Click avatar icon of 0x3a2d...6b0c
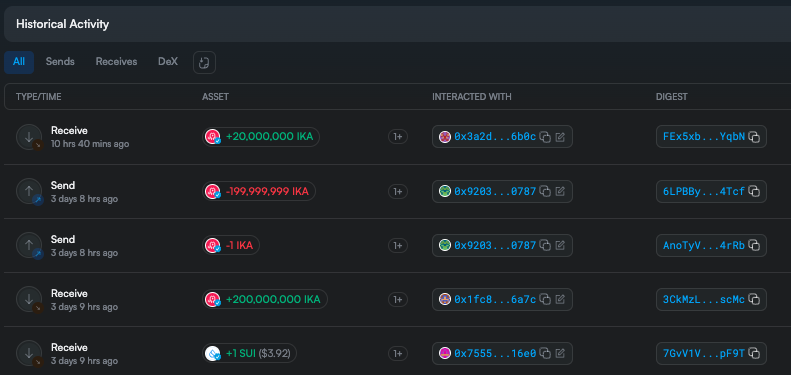This screenshot has height=375, width=791. 445,137
